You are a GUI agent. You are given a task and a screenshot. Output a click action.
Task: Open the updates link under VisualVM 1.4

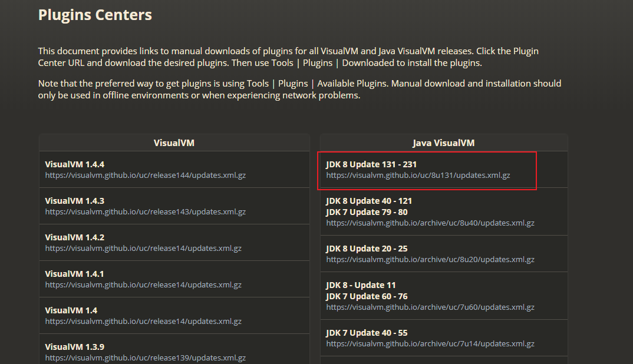click(143, 322)
